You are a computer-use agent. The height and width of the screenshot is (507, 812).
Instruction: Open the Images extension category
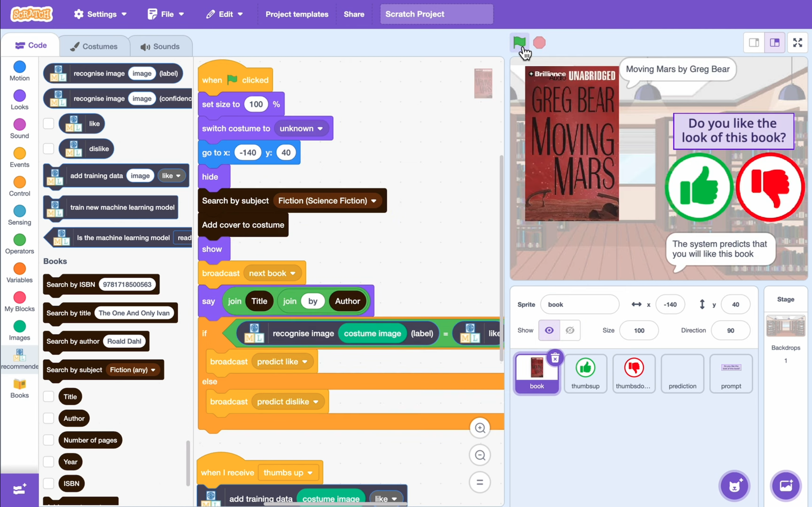[x=19, y=331]
